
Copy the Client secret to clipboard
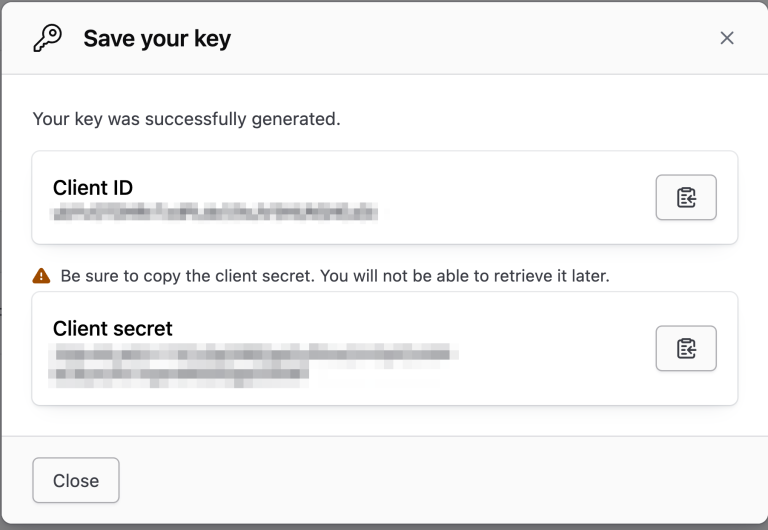point(686,348)
